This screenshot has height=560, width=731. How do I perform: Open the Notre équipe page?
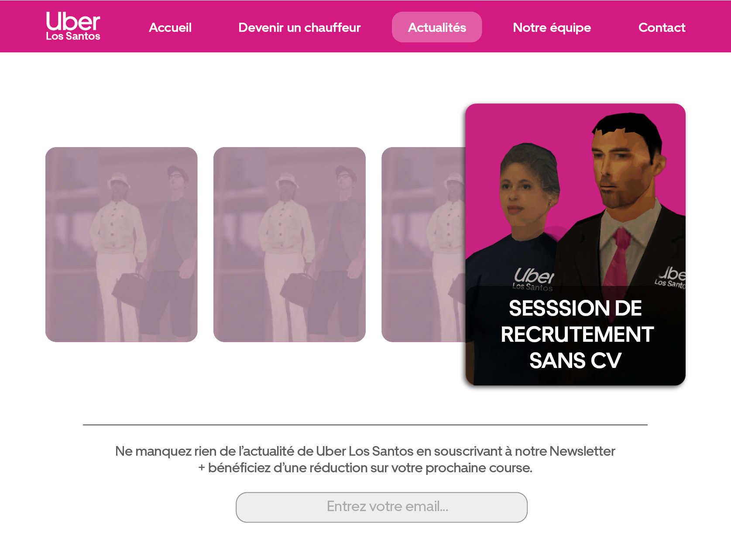(552, 27)
